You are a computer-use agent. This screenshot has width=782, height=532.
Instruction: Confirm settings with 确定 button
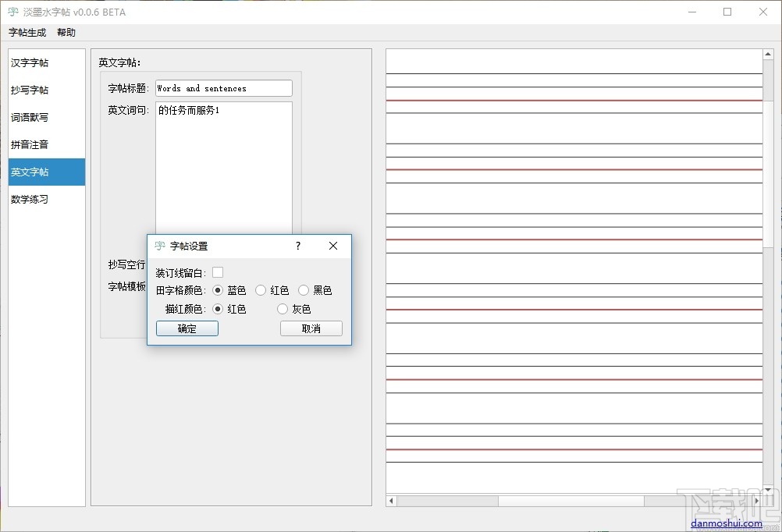point(187,328)
